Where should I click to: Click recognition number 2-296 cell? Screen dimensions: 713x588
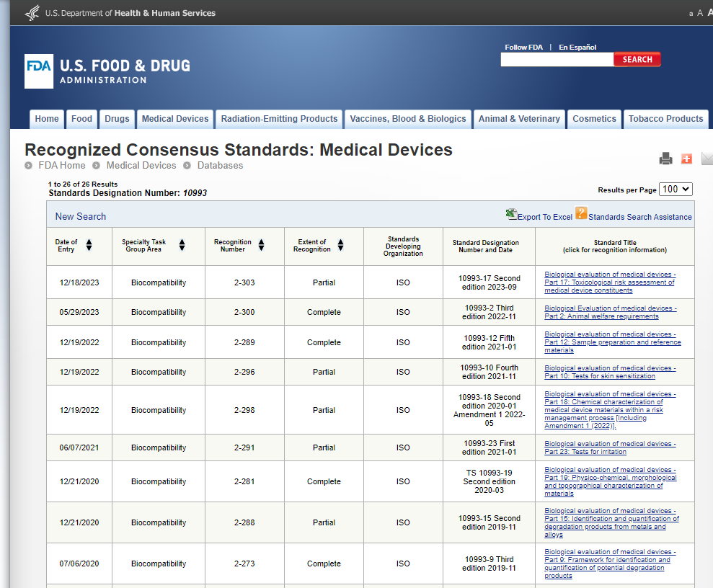(244, 372)
